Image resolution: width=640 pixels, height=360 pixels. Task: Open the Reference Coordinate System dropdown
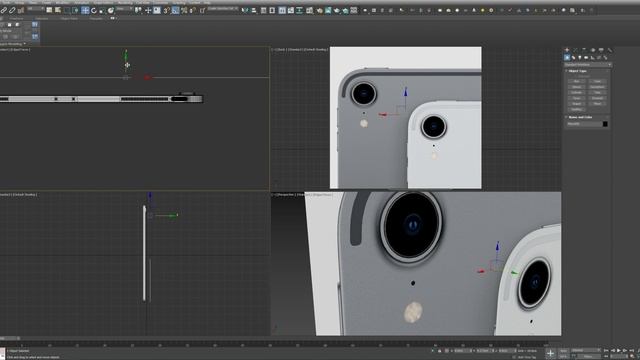tap(124, 9)
